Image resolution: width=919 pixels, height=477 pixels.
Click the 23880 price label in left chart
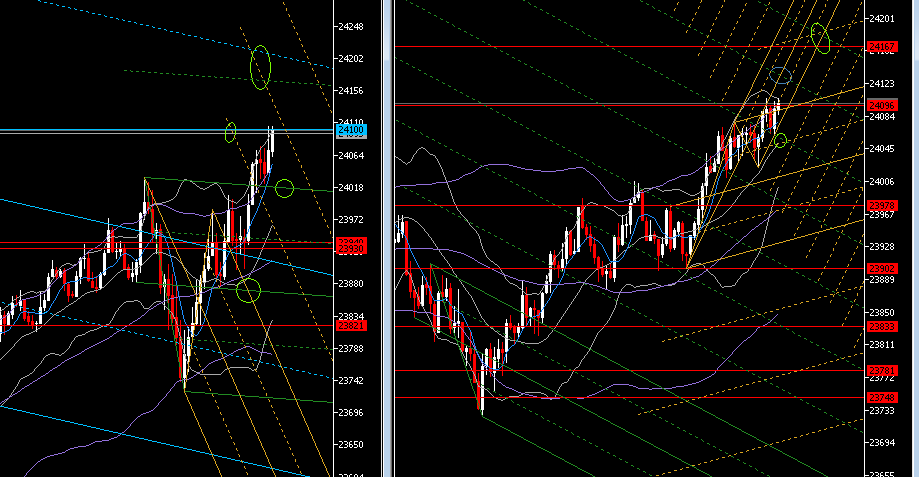point(350,284)
